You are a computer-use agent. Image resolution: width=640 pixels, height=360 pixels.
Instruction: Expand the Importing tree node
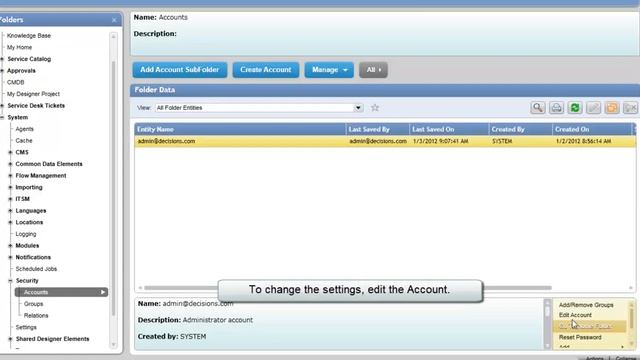tap(10, 187)
